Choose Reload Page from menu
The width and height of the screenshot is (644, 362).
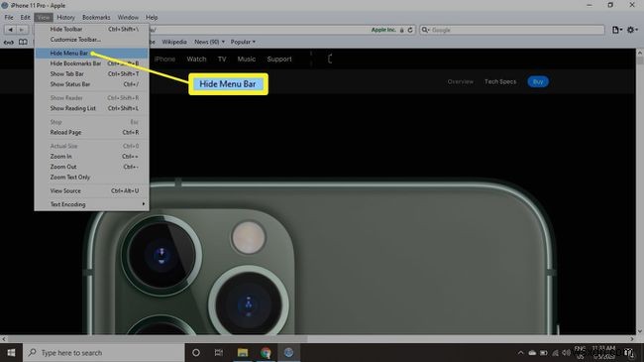click(91, 132)
